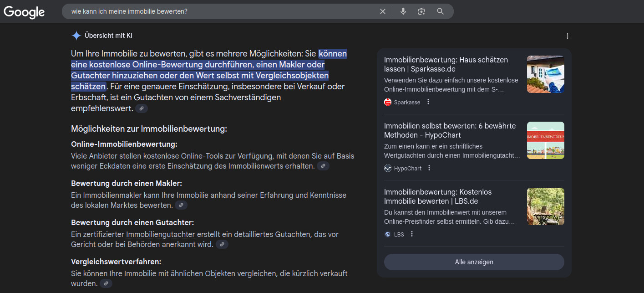Click 'Bewertung durch einen Gutachter:' subheading
644x293 pixels.
coord(132,222)
